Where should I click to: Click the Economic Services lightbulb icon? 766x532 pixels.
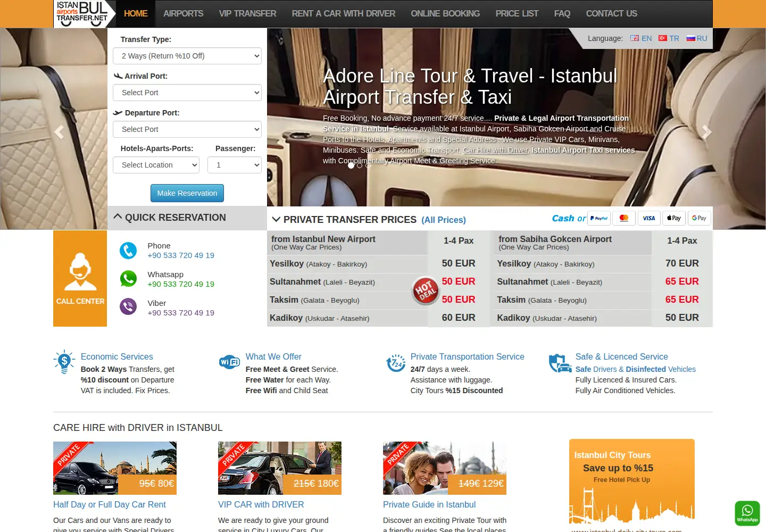[64, 362]
